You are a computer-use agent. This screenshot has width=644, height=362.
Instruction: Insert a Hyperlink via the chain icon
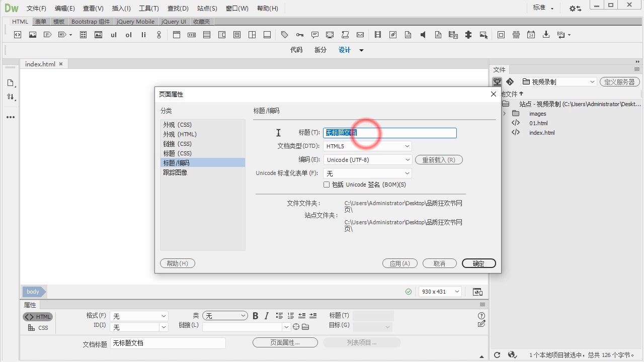click(x=159, y=35)
